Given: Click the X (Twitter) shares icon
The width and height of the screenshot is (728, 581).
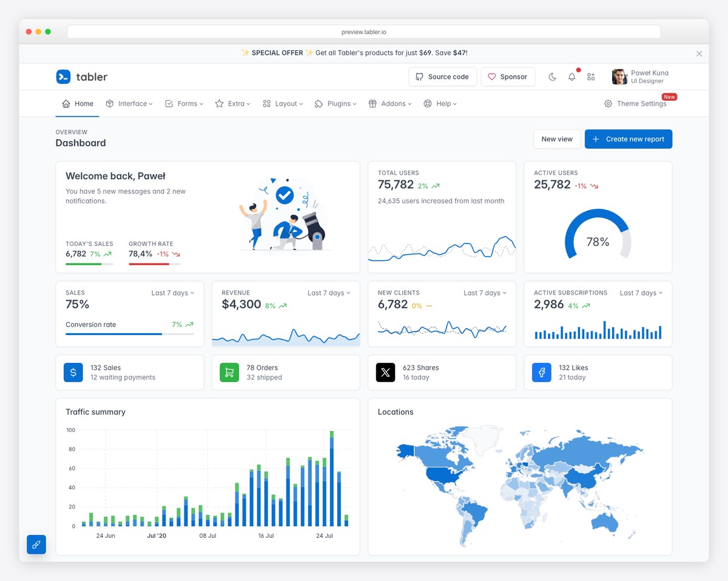Looking at the screenshot, I should [x=385, y=372].
